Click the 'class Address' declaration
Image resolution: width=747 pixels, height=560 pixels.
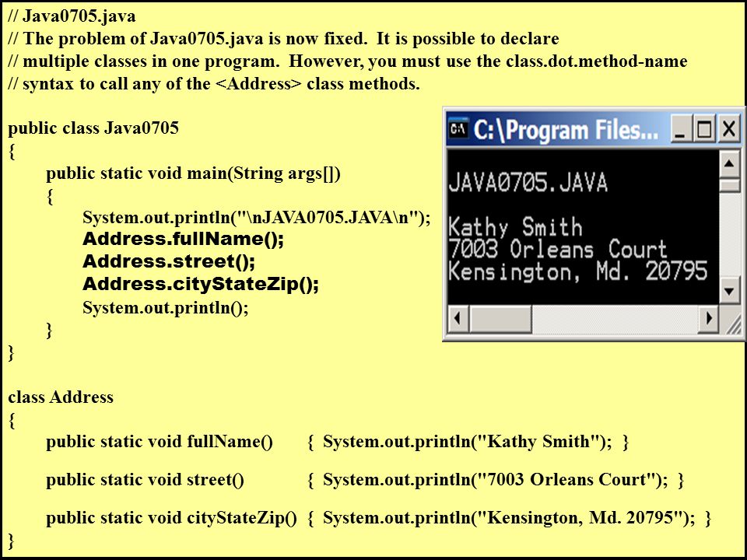pyautogui.click(x=61, y=397)
